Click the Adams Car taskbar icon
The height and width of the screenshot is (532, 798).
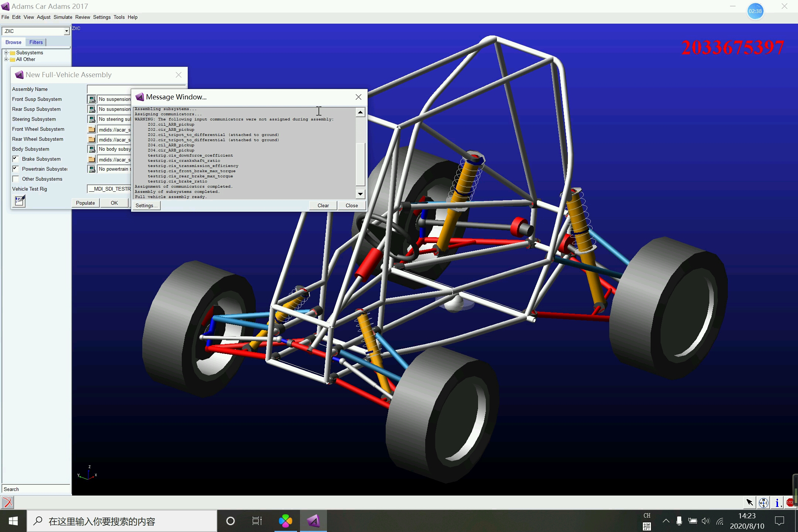coord(313,521)
